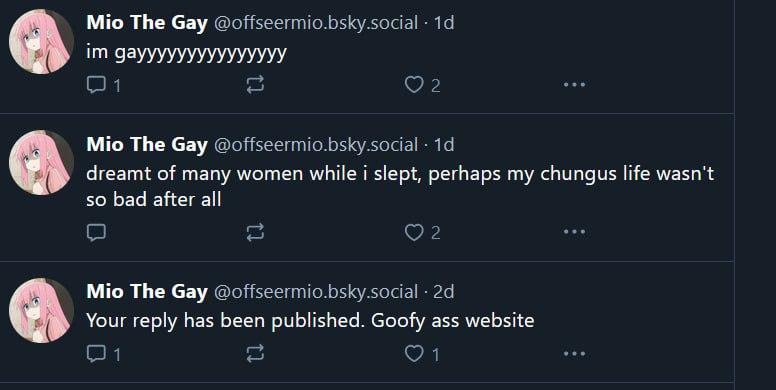Reply to the 'Goofy ass website' post
Screen dimensions: 776x390
pos(103,354)
